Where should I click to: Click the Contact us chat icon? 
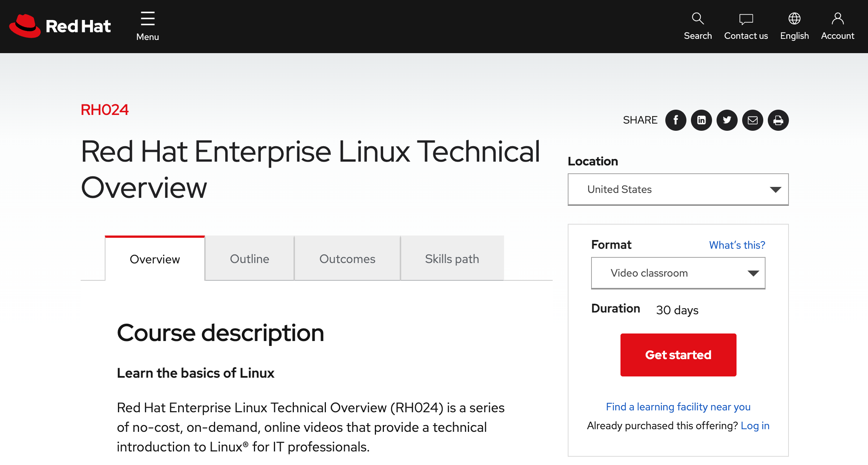tap(746, 26)
